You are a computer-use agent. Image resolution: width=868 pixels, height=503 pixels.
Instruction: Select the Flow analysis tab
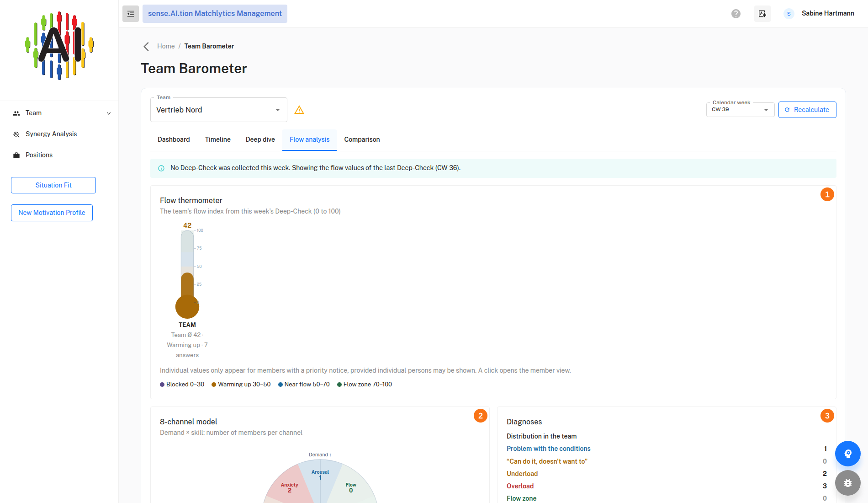pos(310,139)
